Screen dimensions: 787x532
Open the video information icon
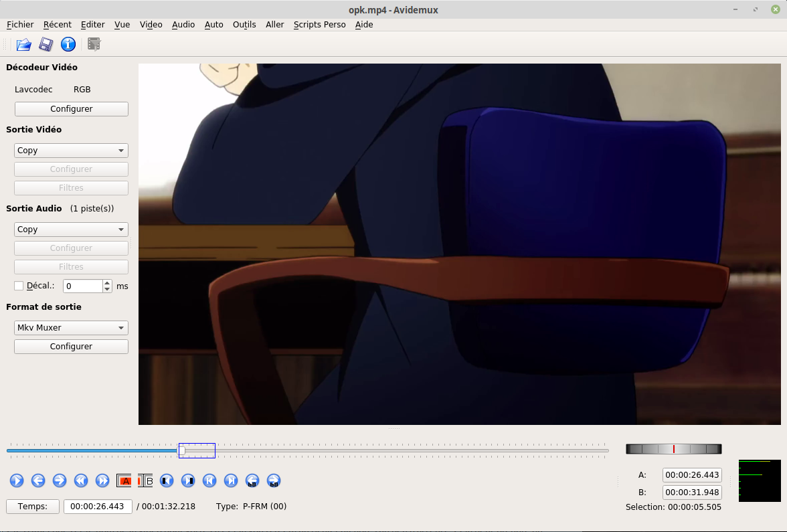point(68,45)
